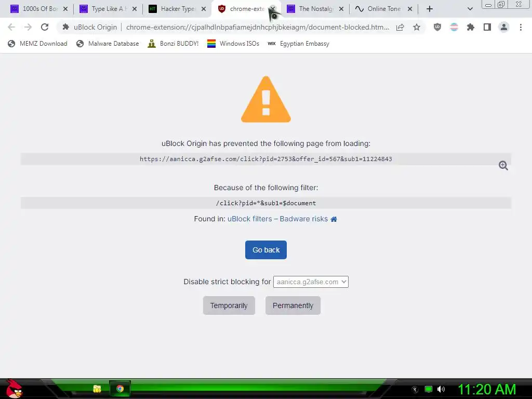Open the uBlock Origin extension icon in toolbar
The image size is (532, 399).
[437, 27]
